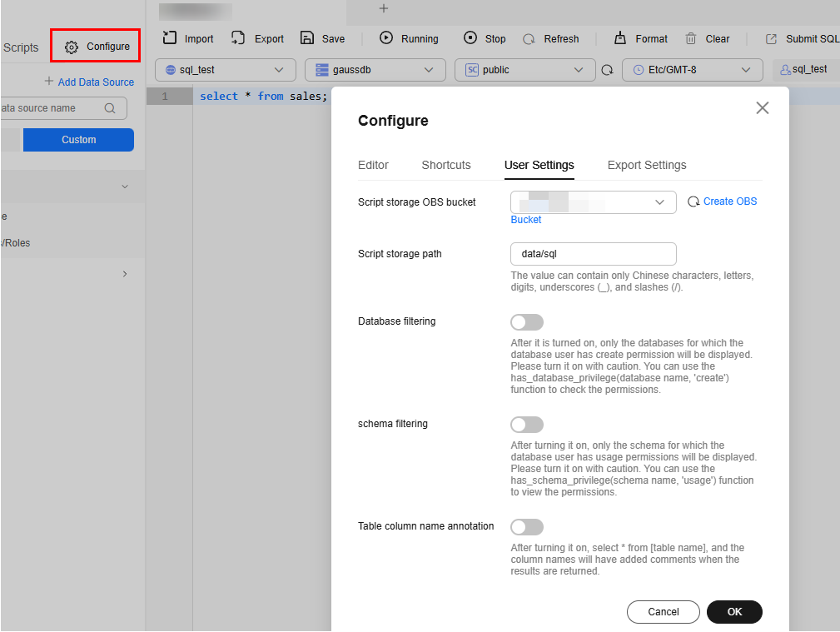Collapse the sidebar section with down chevron

(125, 187)
